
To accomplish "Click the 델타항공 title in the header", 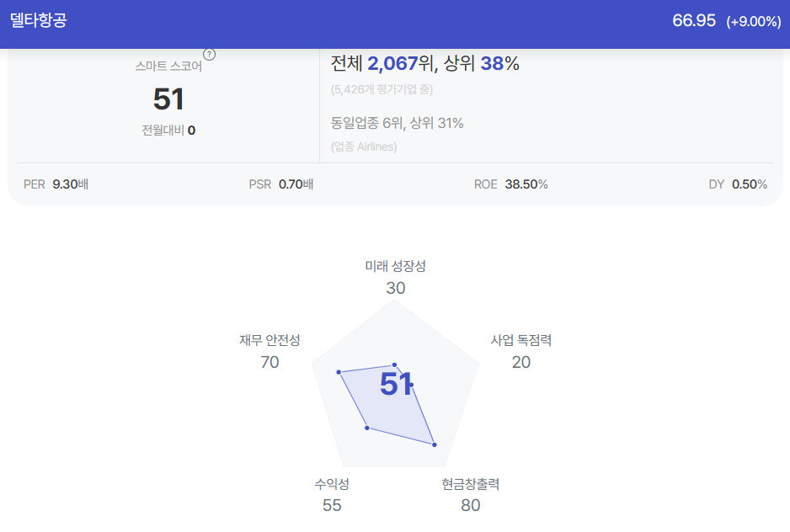I will (x=38, y=20).
